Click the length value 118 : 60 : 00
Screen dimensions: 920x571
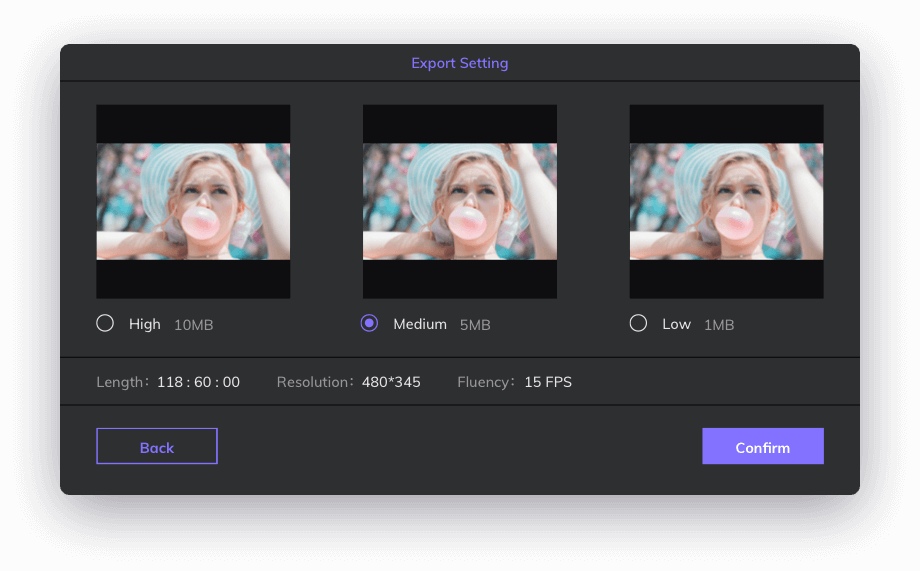[x=198, y=382]
